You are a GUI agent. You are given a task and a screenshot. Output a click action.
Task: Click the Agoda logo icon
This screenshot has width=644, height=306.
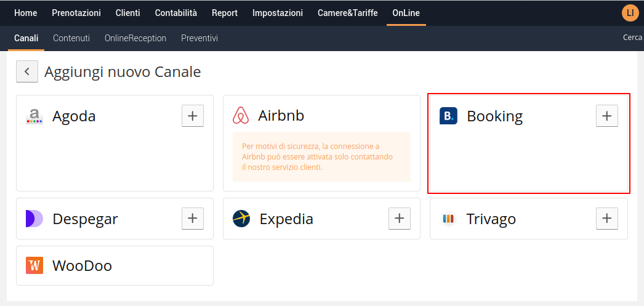34,116
